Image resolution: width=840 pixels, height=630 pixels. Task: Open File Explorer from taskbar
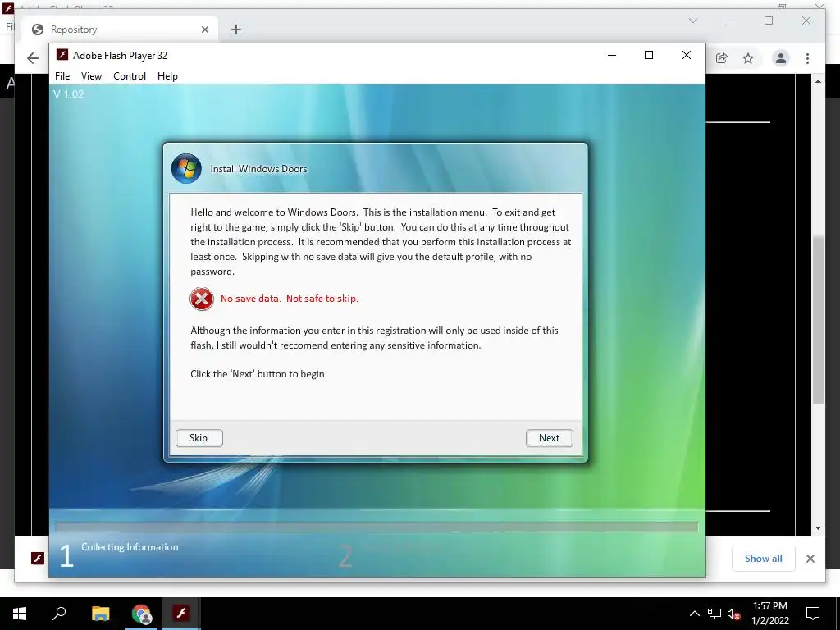(100, 614)
